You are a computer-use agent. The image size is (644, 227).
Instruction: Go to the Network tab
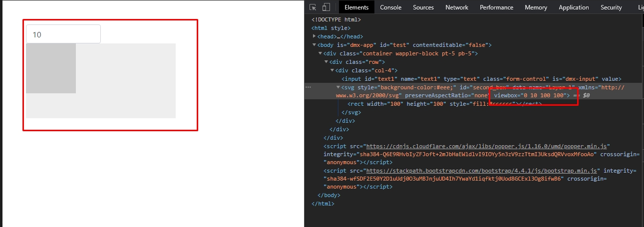pos(457,7)
